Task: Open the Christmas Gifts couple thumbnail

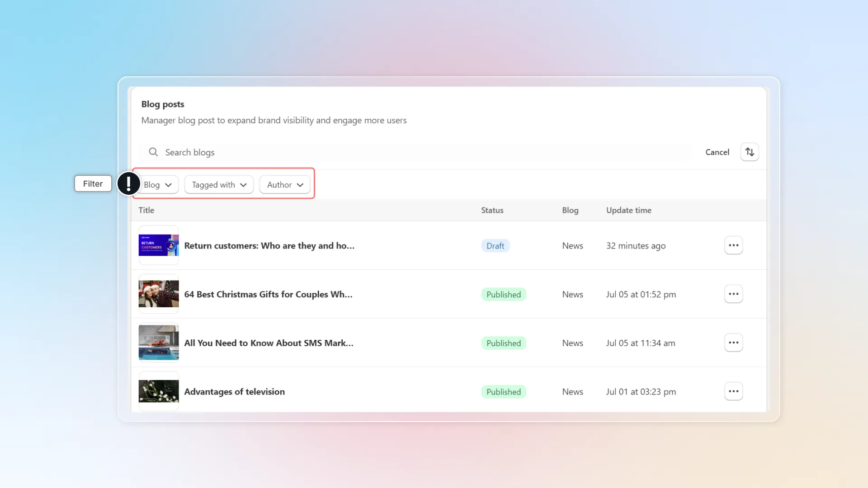Action: click(x=159, y=294)
